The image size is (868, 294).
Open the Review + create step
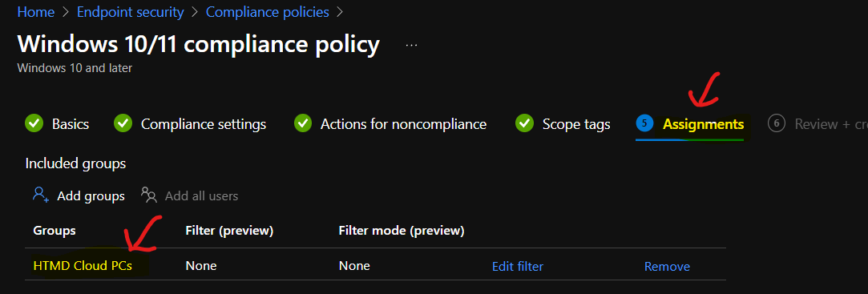point(831,124)
